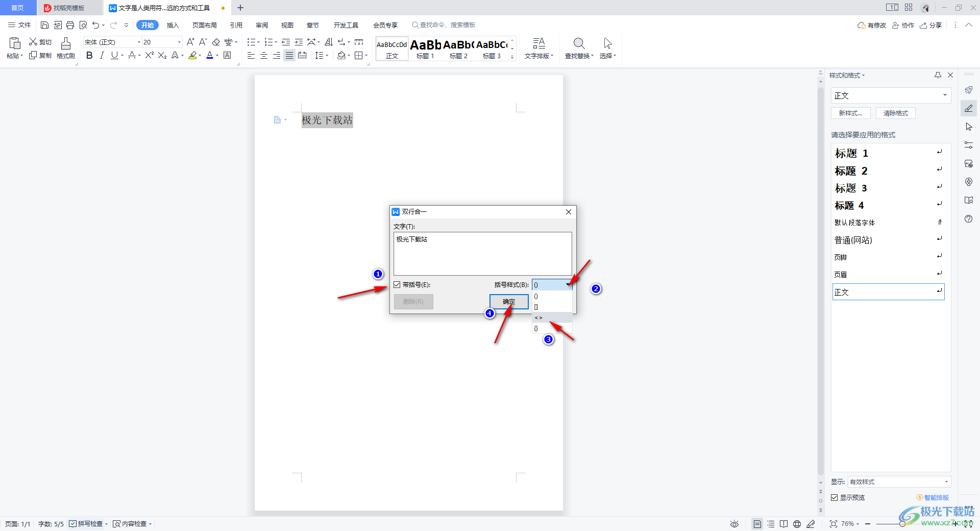980x531 pixels.
Task: Align text to the right
Action: (277, 55)
